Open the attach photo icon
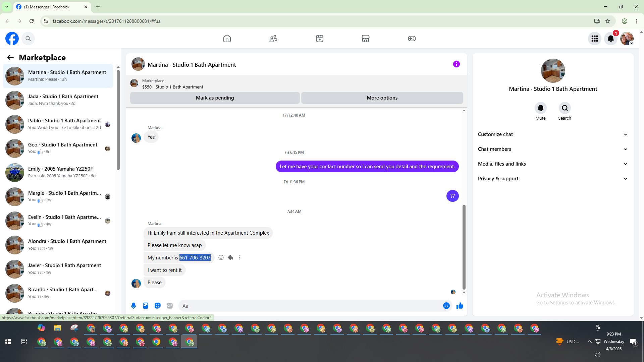Screen dimensions: 644x362 coord(146,306)
